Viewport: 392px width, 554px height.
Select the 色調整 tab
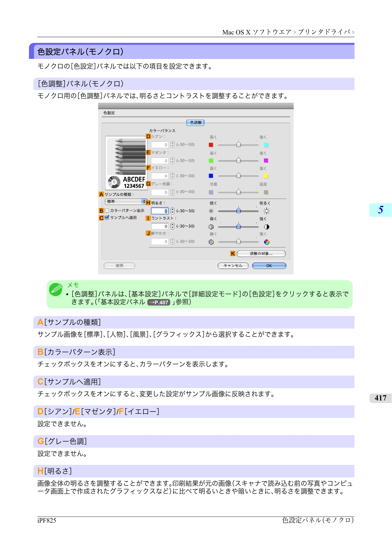[196, 123]
